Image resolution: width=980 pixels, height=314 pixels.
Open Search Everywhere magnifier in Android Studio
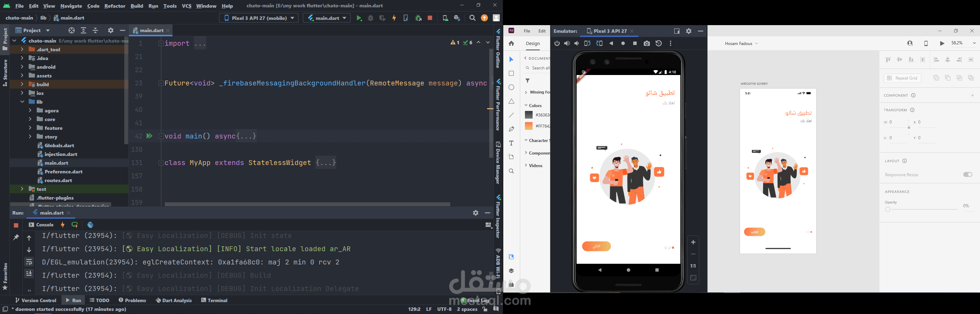[472, 18]
